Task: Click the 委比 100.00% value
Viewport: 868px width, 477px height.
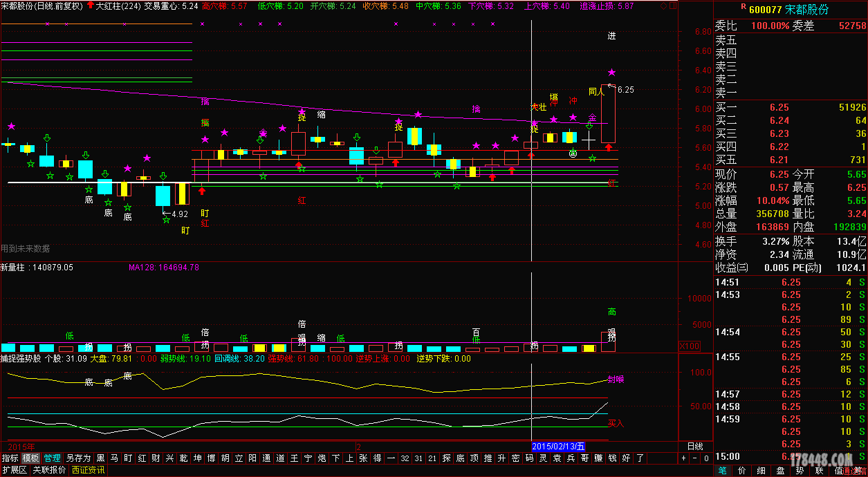Action: pos(770,26)
